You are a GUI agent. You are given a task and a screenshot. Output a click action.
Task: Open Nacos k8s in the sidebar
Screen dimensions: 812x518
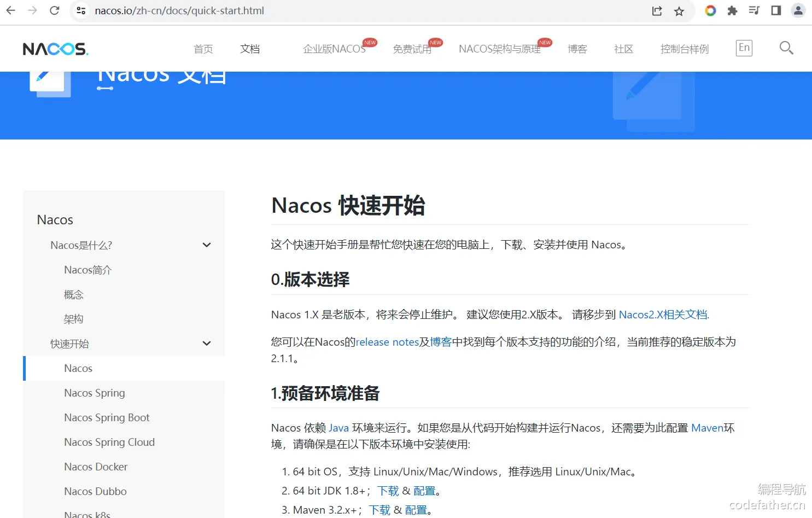pyautogui.click(x=87, y=514)
